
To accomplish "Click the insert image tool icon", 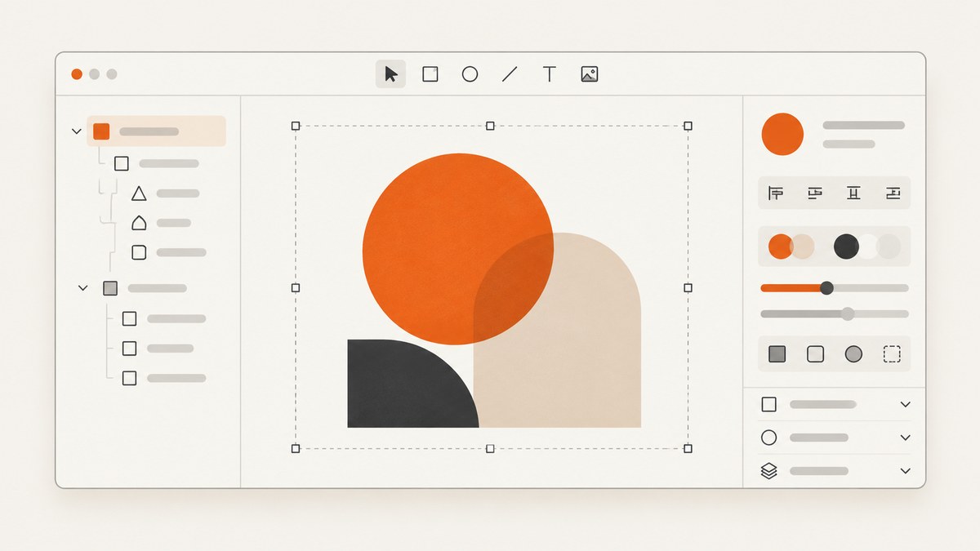I will [x=590, y=74].
